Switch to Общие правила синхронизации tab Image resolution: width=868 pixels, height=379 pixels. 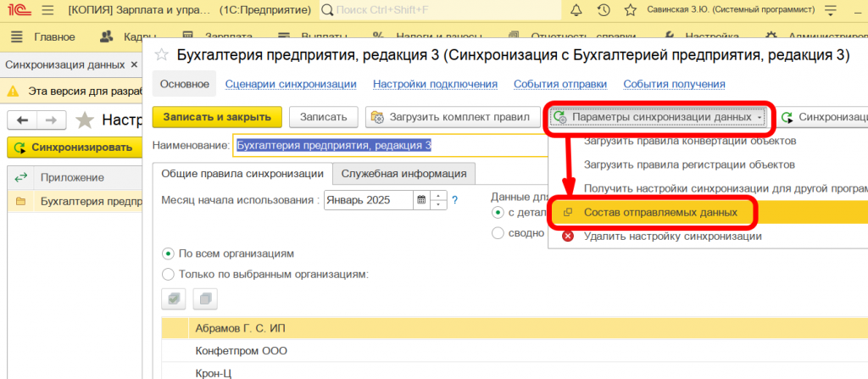[x=242, y=174]
